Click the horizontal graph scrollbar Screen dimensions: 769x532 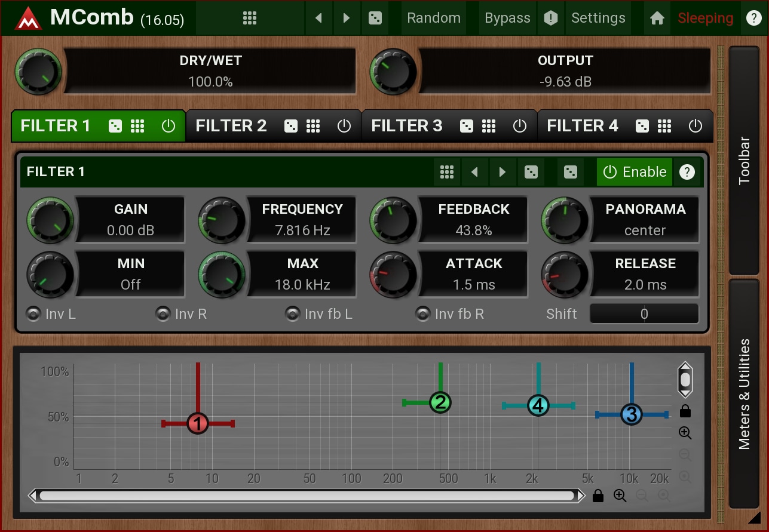[307, 496]
